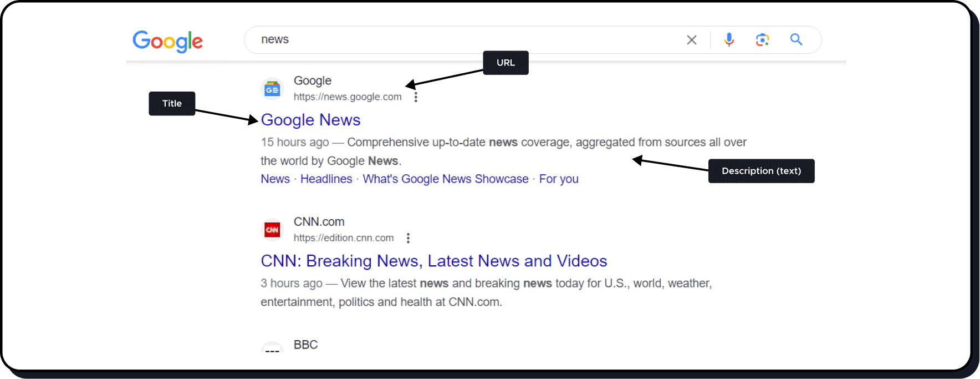Click the 'BBC' site name
The width and height of the screenshot is (980, 379).
(x=305, y=345)
